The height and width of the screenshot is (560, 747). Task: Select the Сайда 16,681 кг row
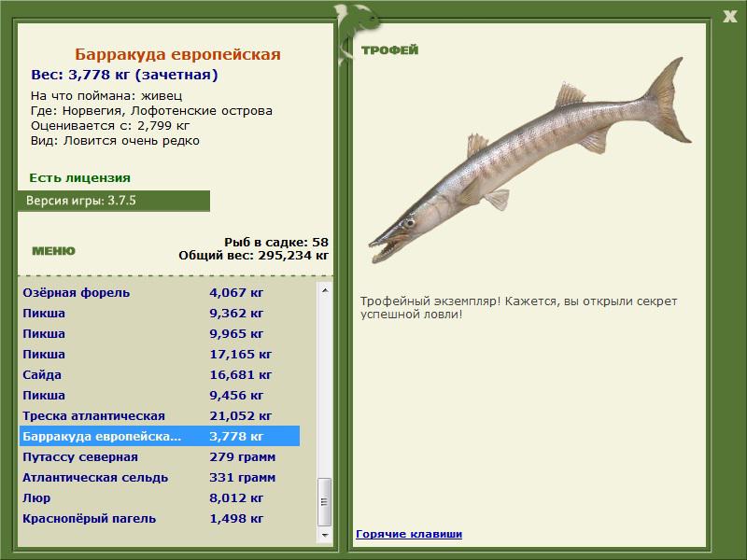[x=160, y=375]
